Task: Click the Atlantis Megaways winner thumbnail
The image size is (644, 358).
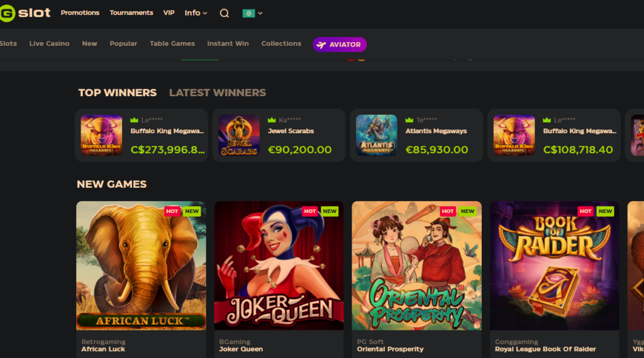Action: click(x=376, y=135)
